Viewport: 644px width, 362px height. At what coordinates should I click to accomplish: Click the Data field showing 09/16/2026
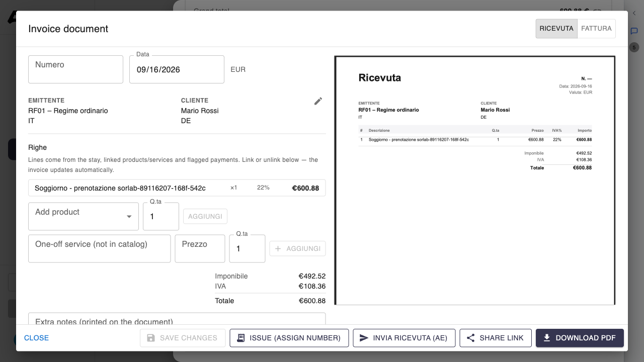177,69
